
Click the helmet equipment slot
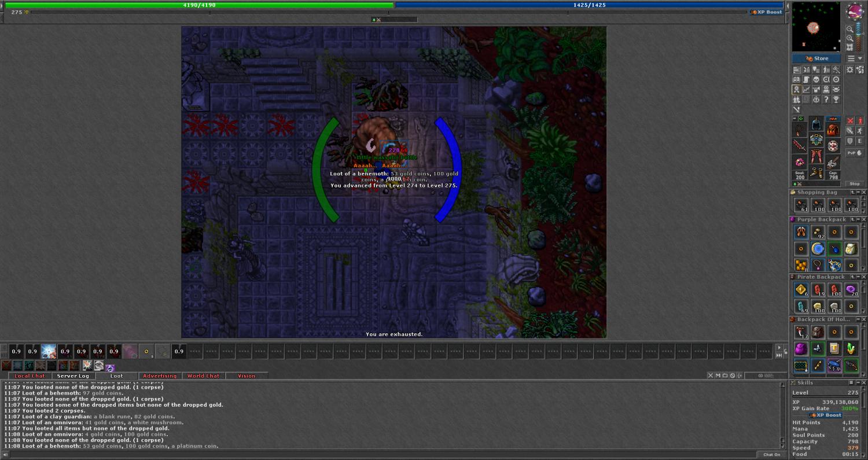816,123
